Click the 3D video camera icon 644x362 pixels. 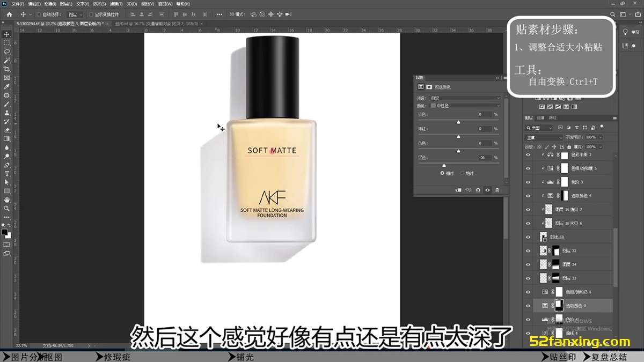288,14
